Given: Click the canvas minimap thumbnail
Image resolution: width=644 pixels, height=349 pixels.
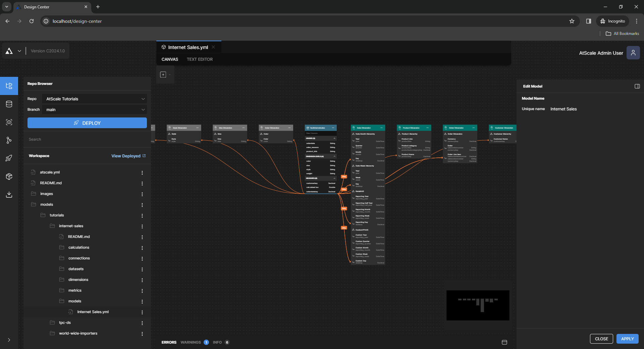Looking at the screenshot, I should point(478,305).
